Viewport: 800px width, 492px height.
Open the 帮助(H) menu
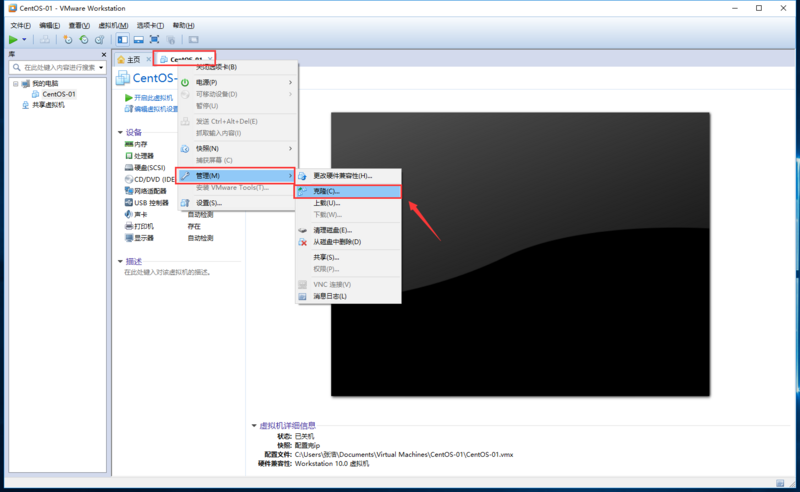[183, 25]
